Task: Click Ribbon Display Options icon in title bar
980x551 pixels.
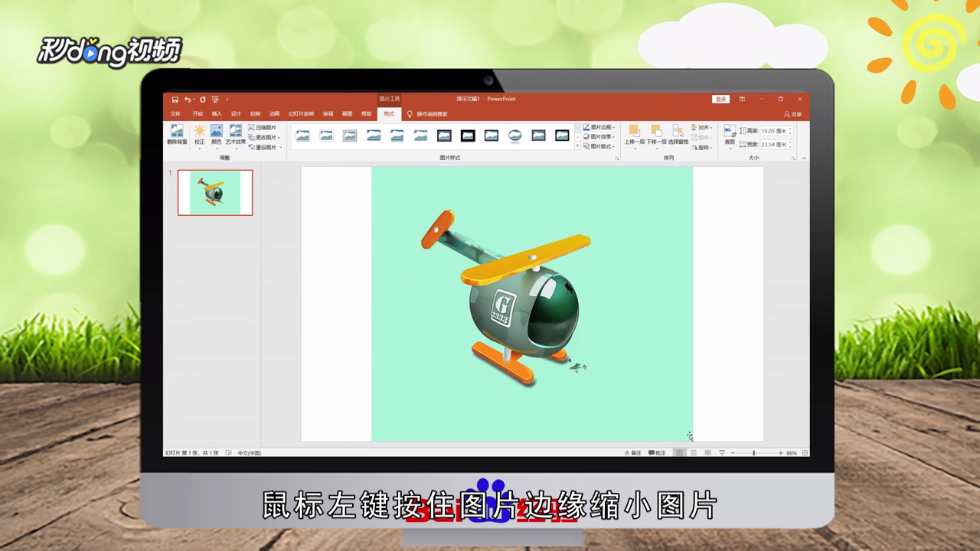Action: point(742,99)
